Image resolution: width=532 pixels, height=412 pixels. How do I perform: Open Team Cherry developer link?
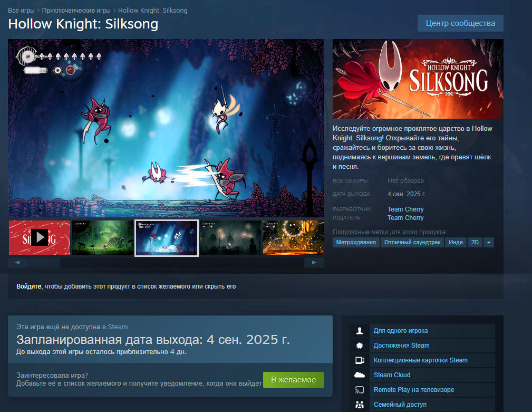point(405,209)
